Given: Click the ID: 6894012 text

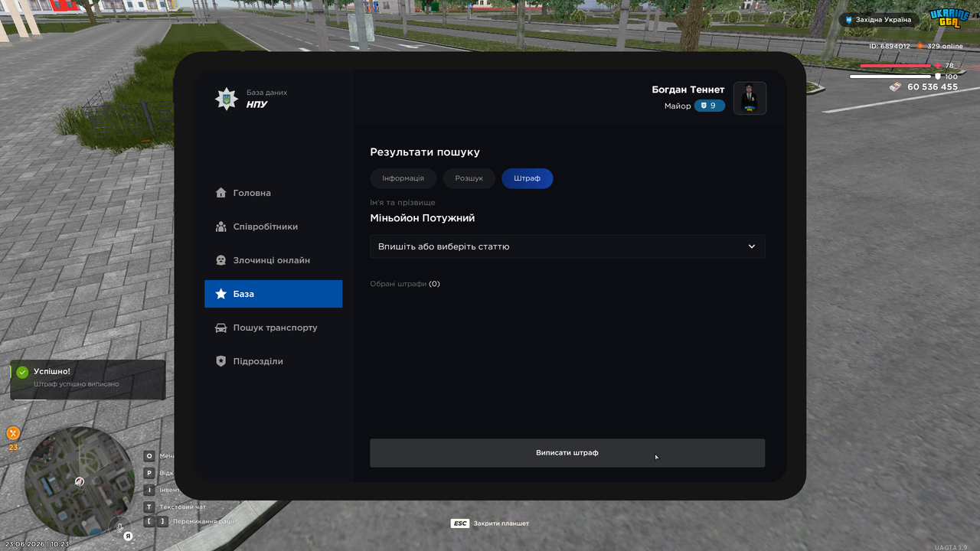Looking at the screenshot, I should [890, 46].
